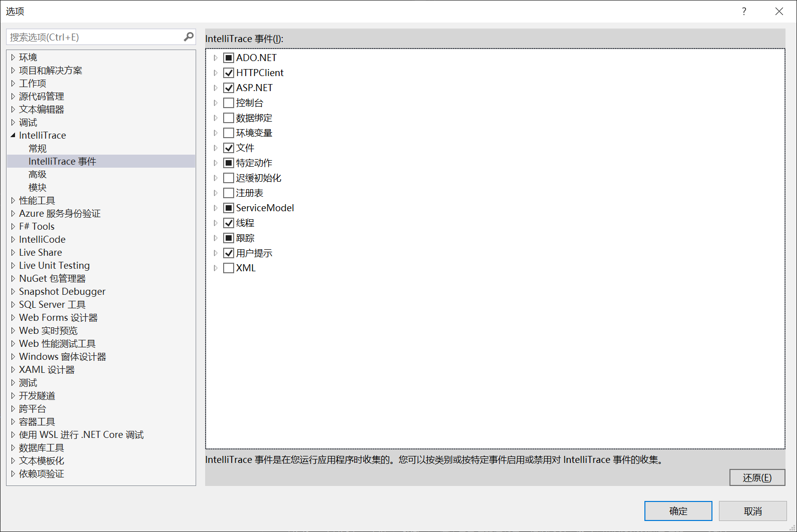Uncheck the 线程 checkbox
797x532 pixels.
(229, 223)
